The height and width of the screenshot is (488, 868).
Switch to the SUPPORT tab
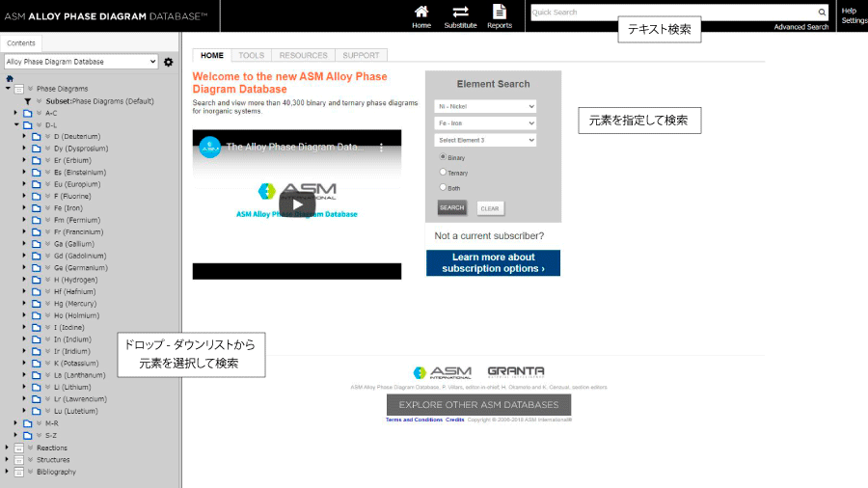[361, 55]
